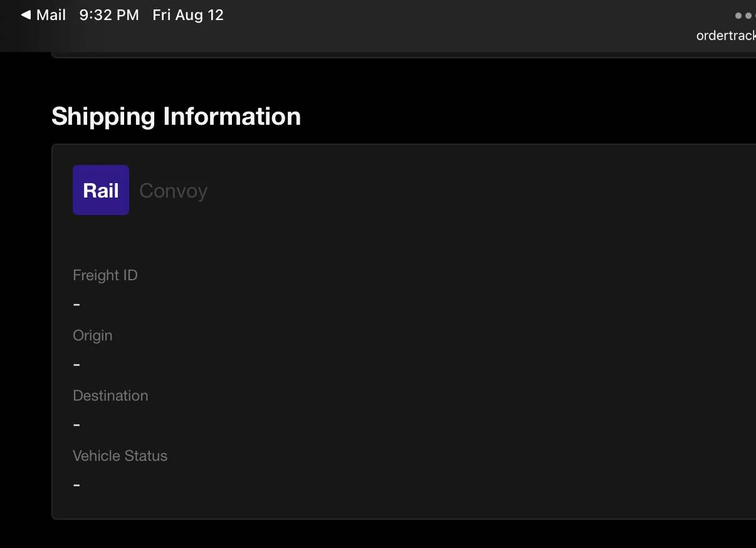Tap the Fri Aug 12 date
Image resolution: width=756 pixels, height=548 pixels.
[188, 15]
